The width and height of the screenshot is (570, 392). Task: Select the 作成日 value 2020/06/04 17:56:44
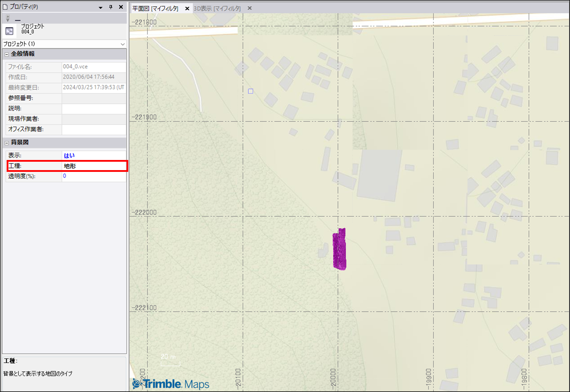[x=89, y=77]
